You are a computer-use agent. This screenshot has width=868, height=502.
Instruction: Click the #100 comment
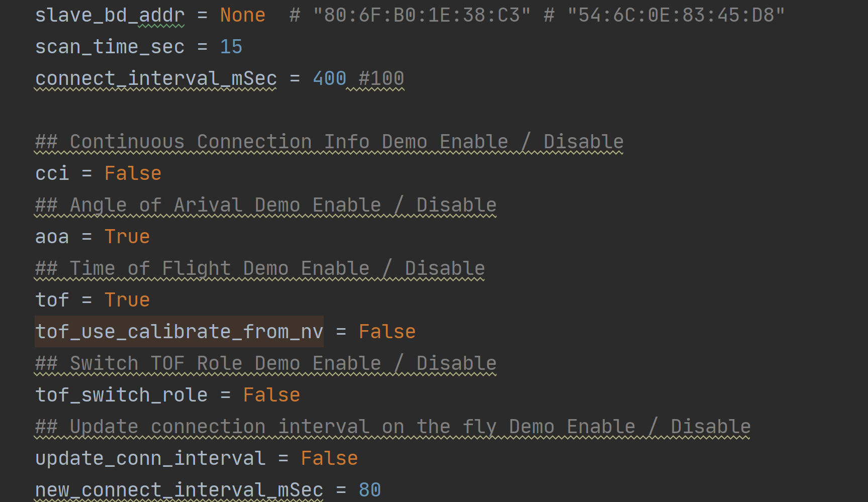[x=381, y=79]
